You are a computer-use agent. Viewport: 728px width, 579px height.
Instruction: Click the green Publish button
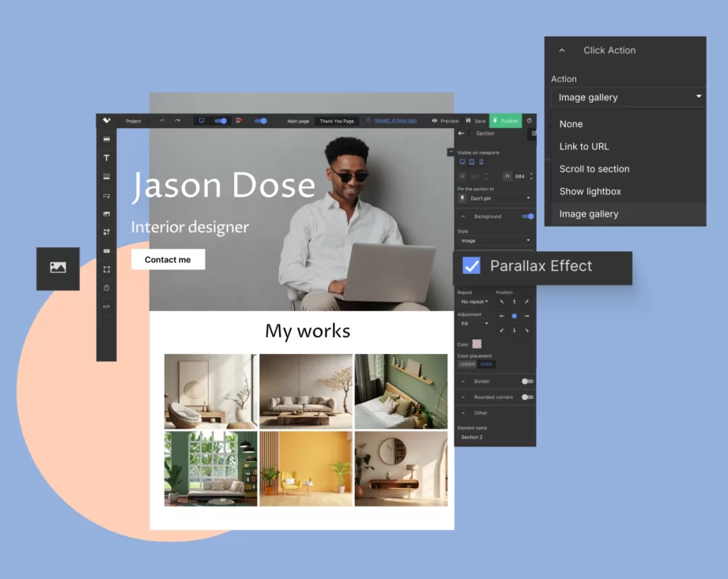505,120
